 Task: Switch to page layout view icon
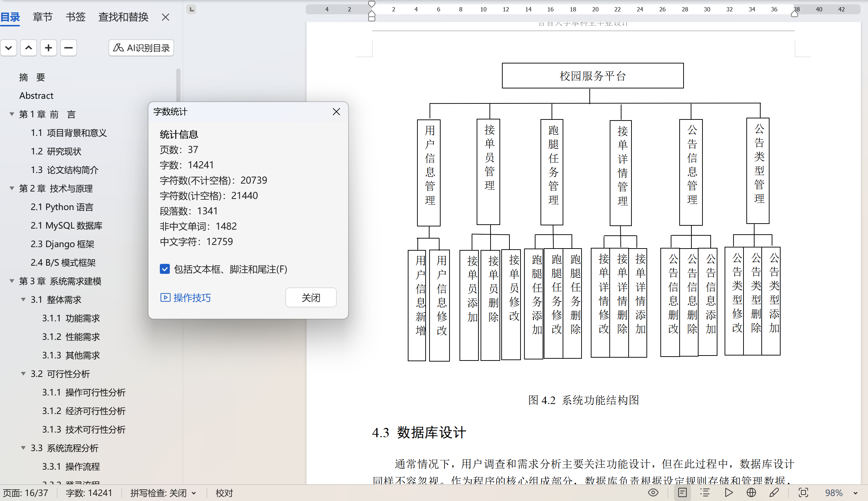(x=682, y=493)
